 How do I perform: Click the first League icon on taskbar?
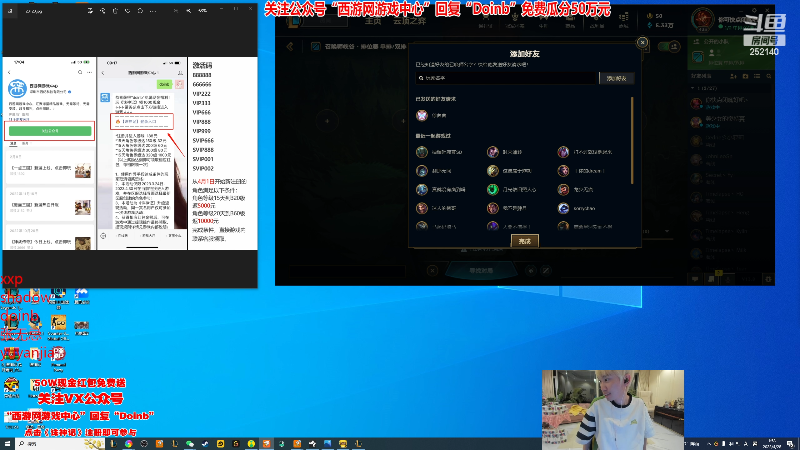113,444
